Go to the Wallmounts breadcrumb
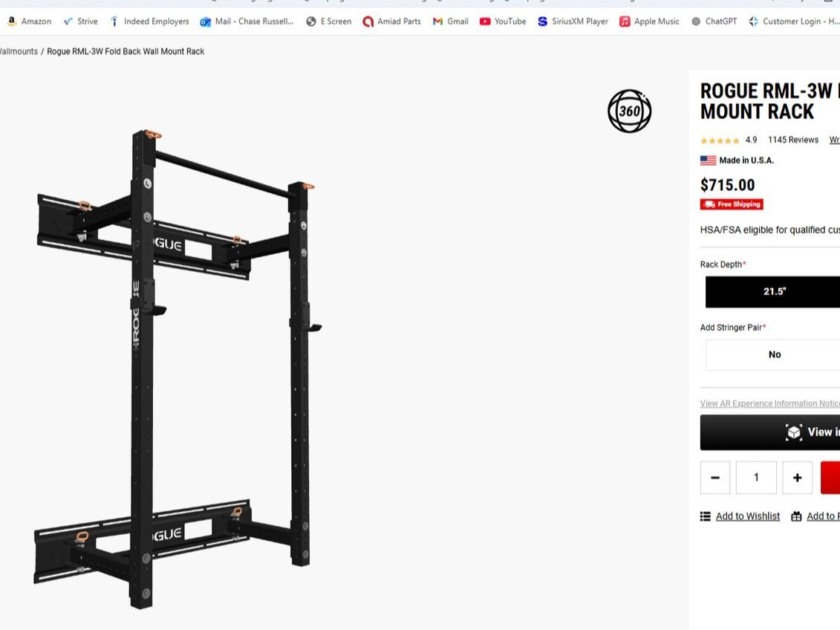840x630 pixels. point(19,51)
